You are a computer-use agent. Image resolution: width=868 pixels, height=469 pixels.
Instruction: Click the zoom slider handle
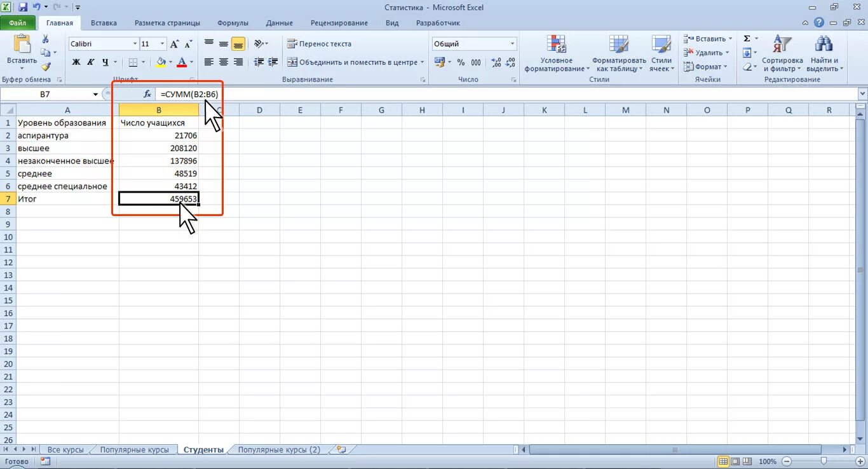pyautogui.click(x=824, y=461)
